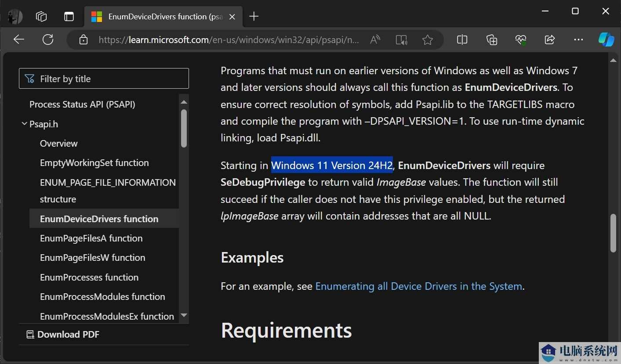Refresh the current page
Viewport: 621px width, 364px height.
[48, 40]
